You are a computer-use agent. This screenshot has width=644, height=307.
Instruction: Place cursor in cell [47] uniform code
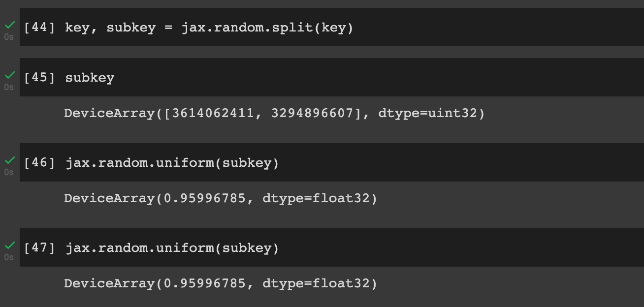click(332, 247)
